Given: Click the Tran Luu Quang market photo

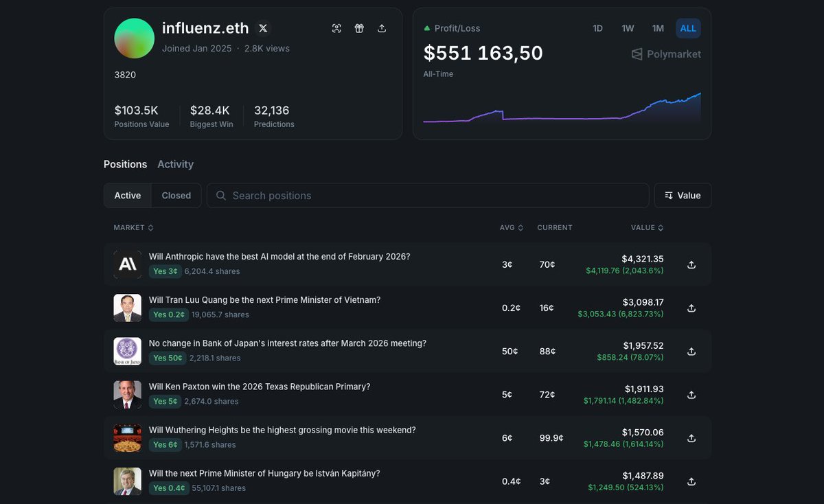Looking at the screenshot, I should click(x=128, y=308).
